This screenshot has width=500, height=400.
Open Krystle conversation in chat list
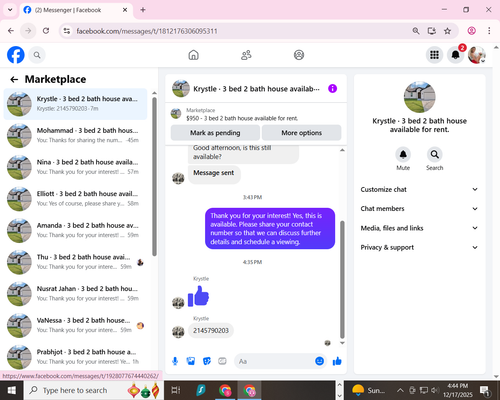[75, 104]
